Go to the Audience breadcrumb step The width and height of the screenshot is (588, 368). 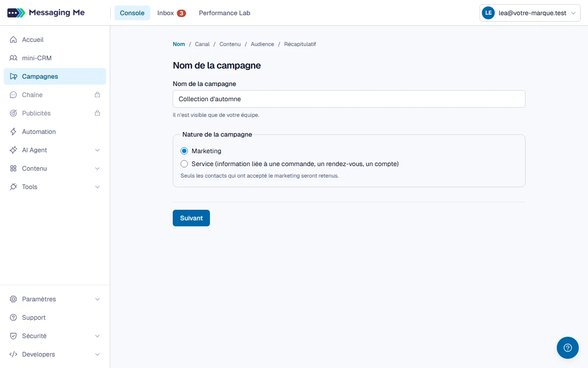point(262,44)
